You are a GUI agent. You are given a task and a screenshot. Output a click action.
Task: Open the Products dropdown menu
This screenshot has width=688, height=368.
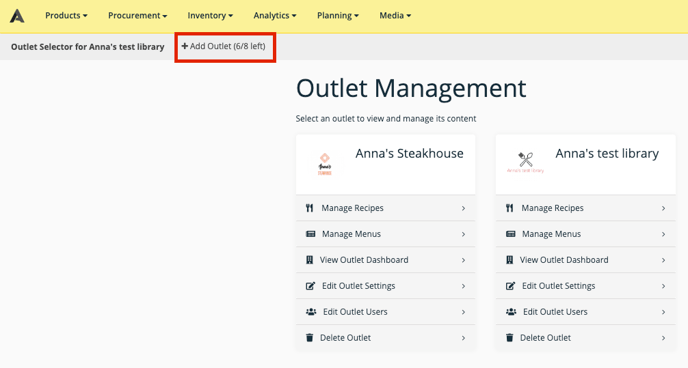tap(66, 15)
